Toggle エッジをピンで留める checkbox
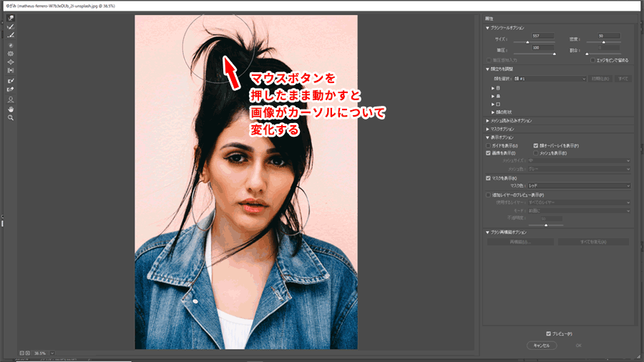This screenshot has height=362, width=644. point(592,60)
